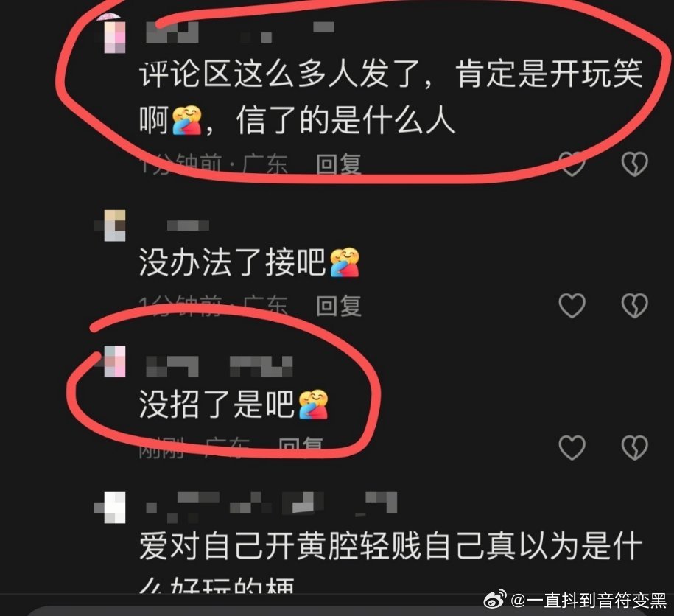
Task: Open avatar beside 没招了是吧 comment
Action: click(x=111, y=361)
